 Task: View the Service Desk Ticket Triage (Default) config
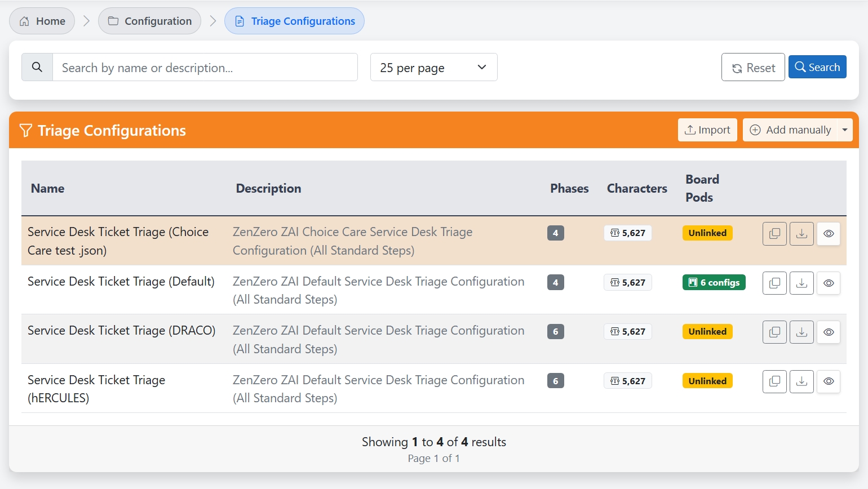[x=829, y=283]
